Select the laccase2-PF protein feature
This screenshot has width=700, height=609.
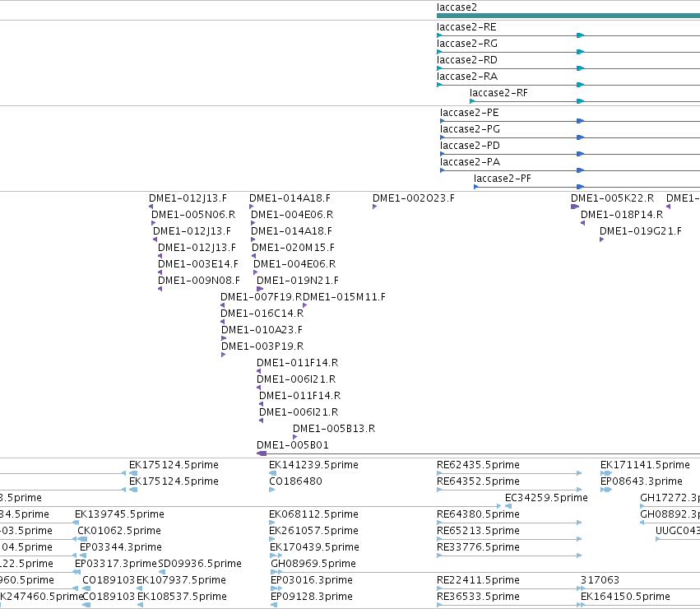[586, 187]
